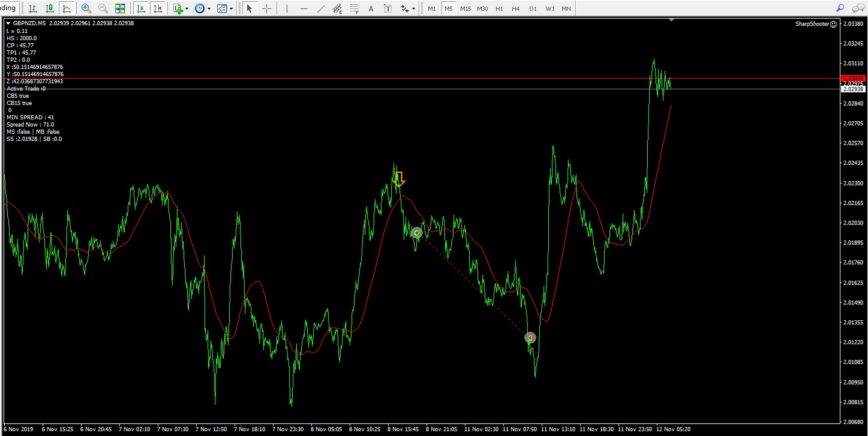Click the 'L = 0.11' lot text

click(x=17, y=31)
